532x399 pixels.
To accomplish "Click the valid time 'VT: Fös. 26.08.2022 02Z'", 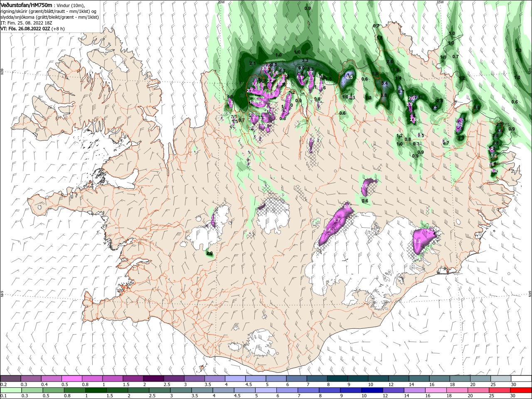I will click(x=26, y=29).
